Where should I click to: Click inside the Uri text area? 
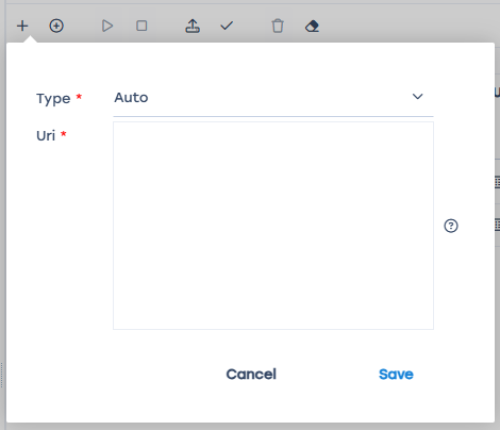273,226
